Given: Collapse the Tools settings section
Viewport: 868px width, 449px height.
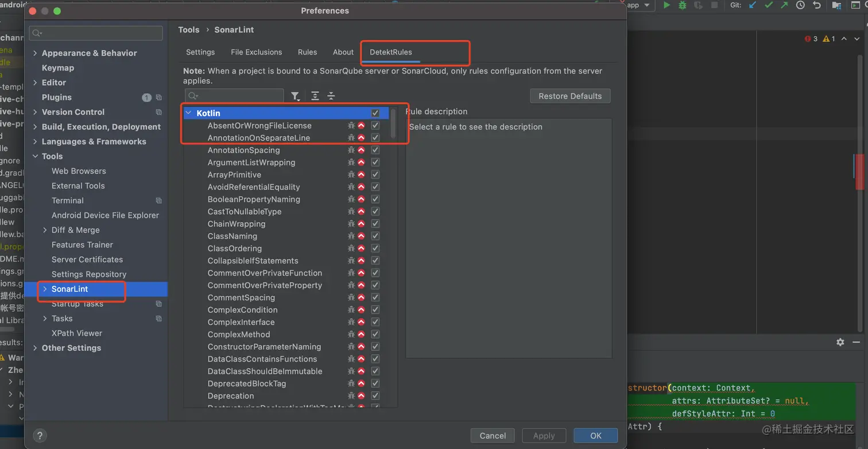Looking at the screenshot, I should 36,156.
